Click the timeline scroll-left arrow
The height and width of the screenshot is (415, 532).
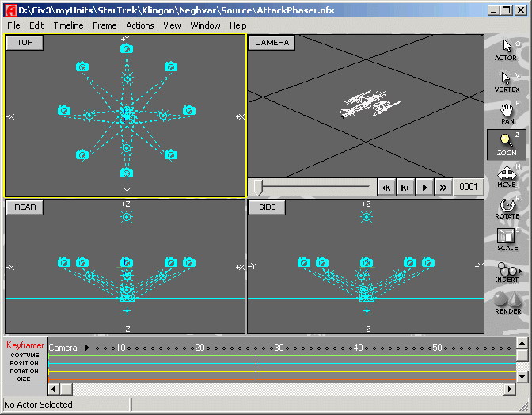point(54,389)
